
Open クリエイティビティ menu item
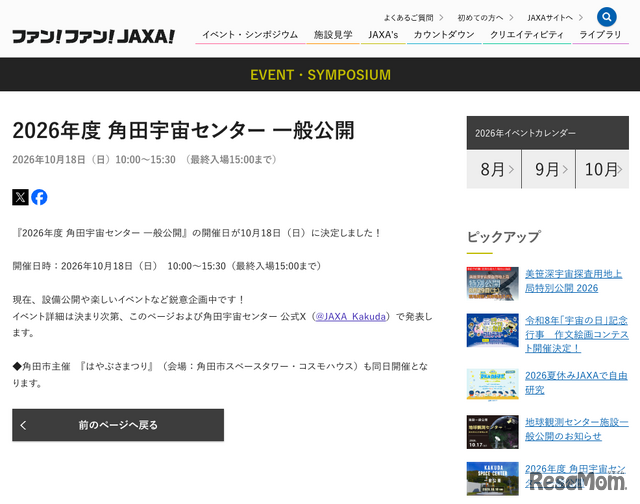pos(527,35)
